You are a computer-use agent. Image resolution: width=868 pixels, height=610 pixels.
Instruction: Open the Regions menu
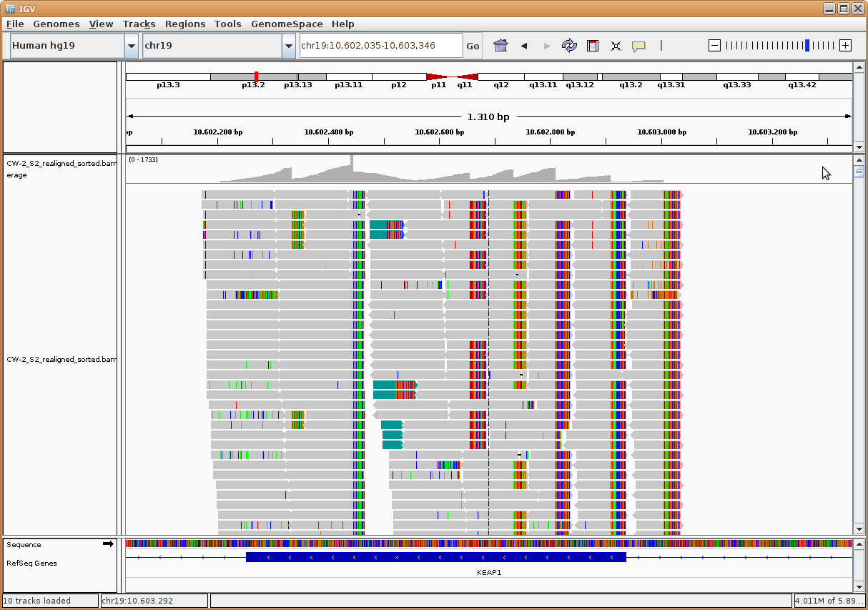185,24
